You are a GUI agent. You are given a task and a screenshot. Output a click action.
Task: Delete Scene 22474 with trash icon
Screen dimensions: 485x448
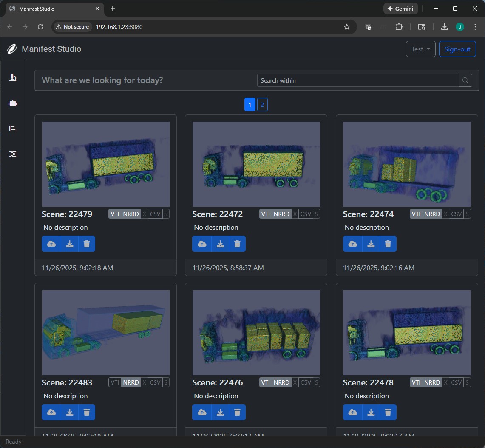[x=388, y=244]
